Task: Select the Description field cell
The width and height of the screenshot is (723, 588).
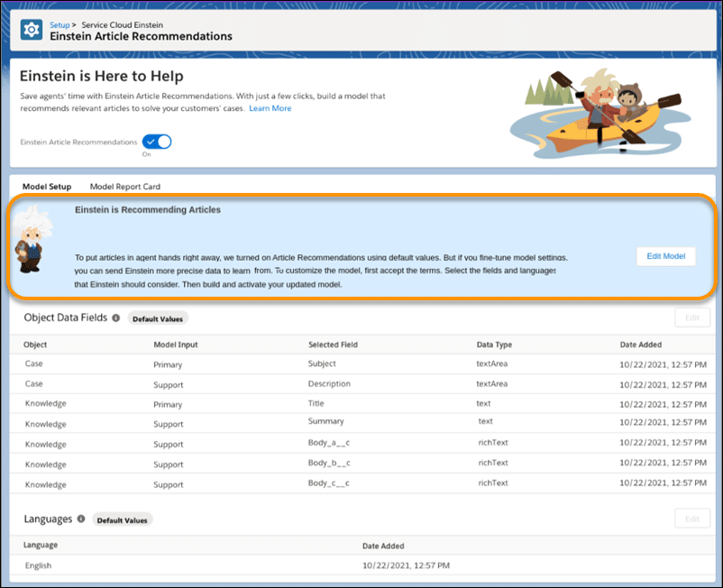Action: point(329,383)
